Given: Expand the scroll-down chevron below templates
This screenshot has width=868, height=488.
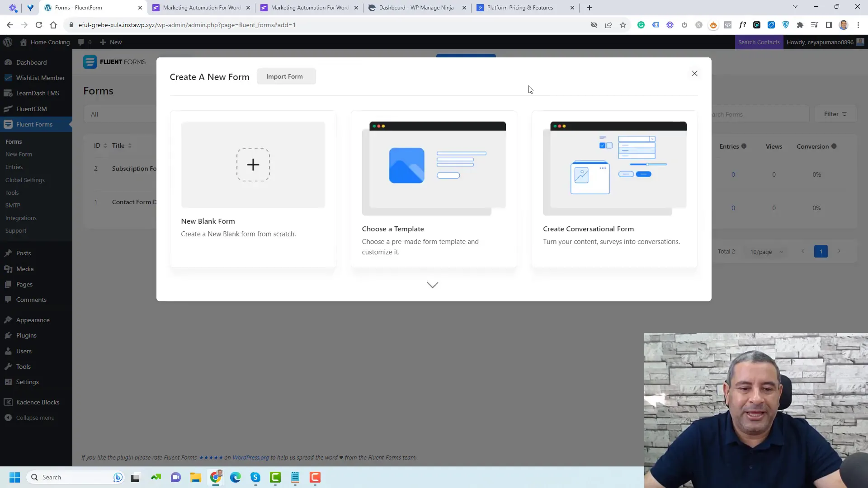Looking at the screenshot, I should click(x=433, y=285).
